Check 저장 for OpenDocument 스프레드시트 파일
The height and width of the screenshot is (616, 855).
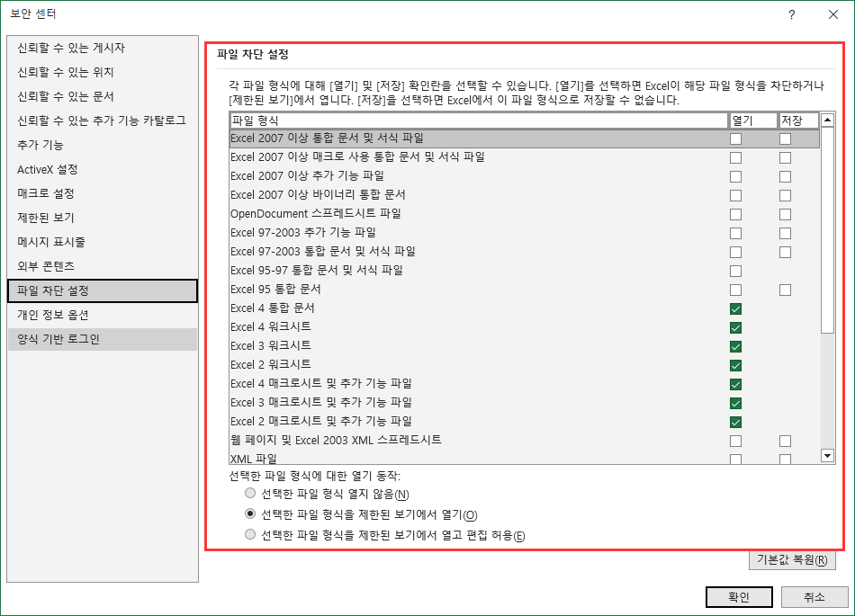(784, 214)
